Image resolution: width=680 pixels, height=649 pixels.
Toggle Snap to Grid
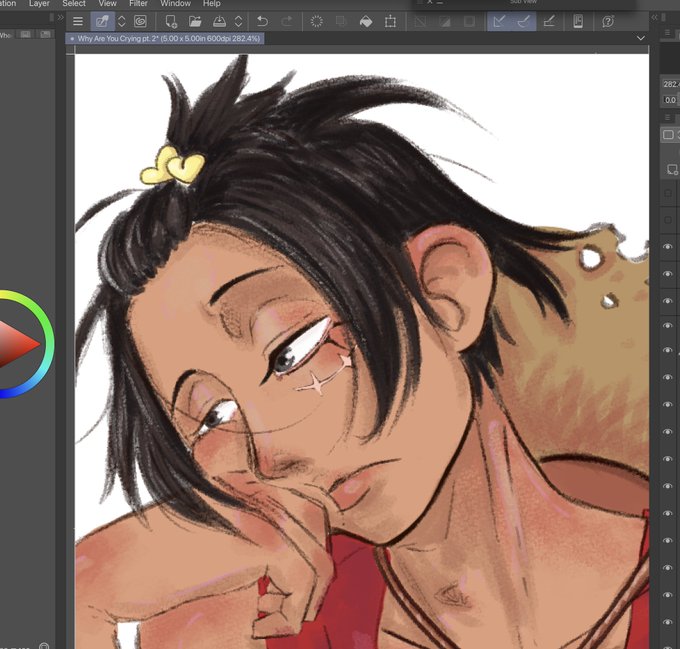(x=549, y=21)
